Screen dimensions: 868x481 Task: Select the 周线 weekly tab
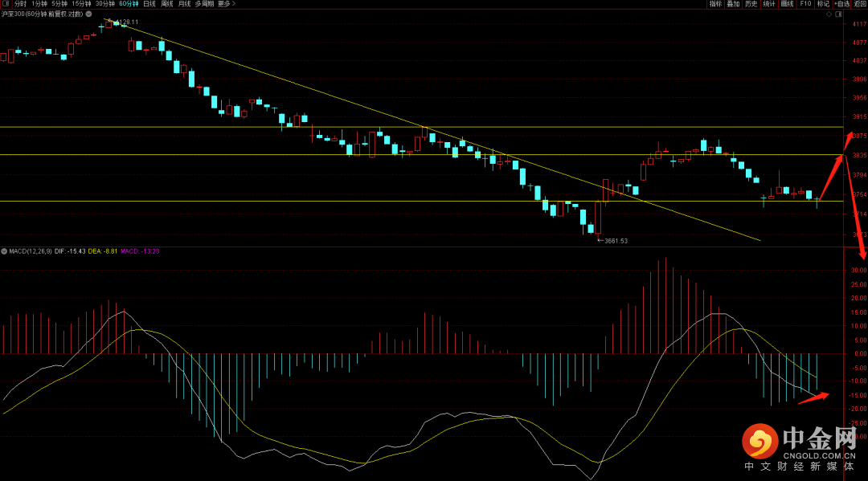click(x=167, y=4)
